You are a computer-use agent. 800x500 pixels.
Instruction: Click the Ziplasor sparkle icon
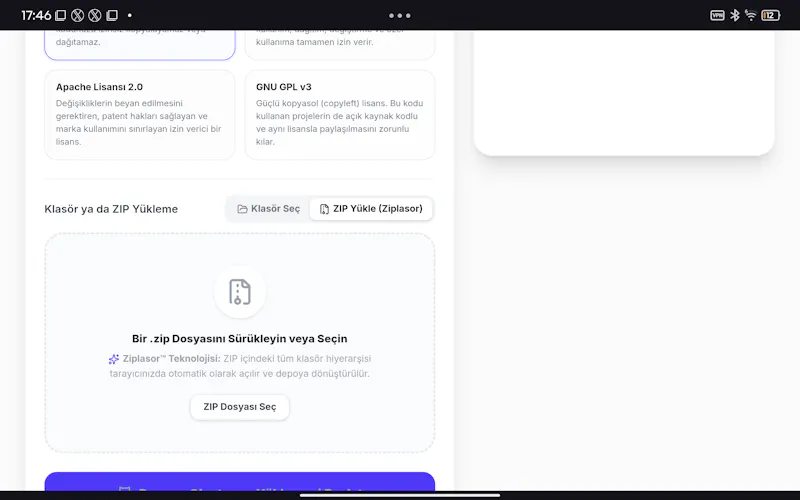tap(114, 359)
